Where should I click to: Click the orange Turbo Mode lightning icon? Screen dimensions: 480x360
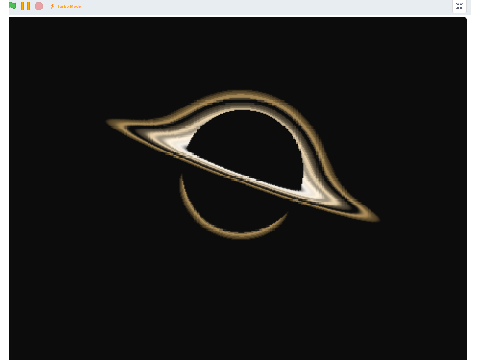[x=52, y=6]
